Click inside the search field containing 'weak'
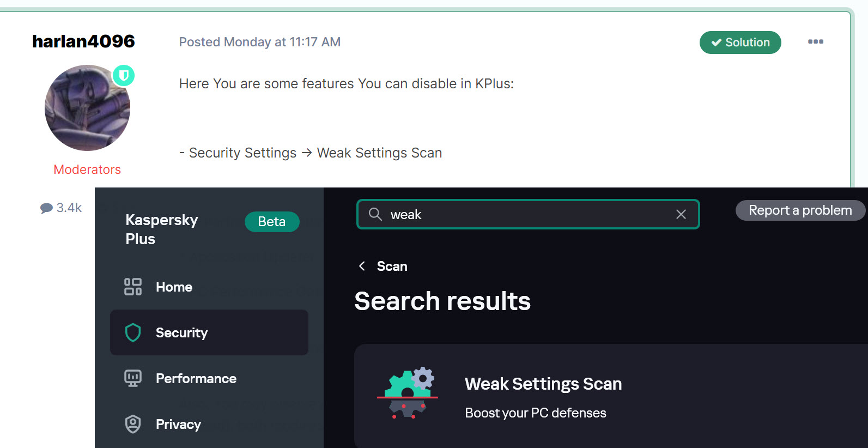Screen dimensions: 868x448 [523, 215]
